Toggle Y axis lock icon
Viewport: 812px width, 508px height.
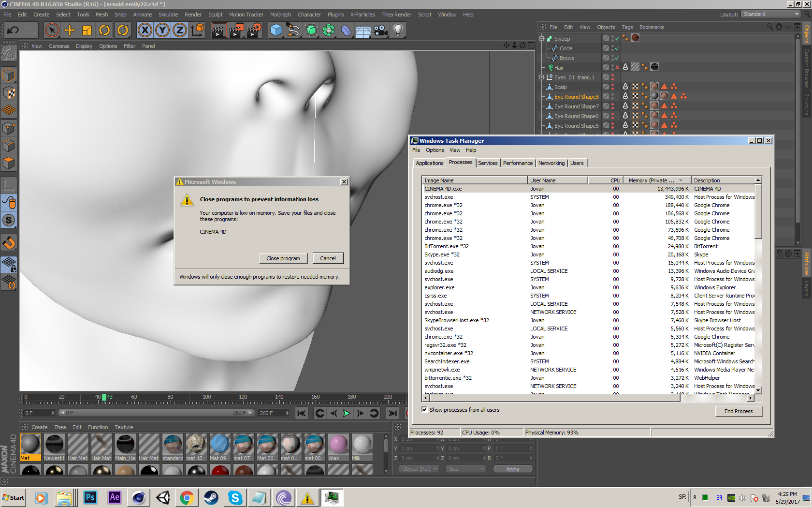click(162, 30)
